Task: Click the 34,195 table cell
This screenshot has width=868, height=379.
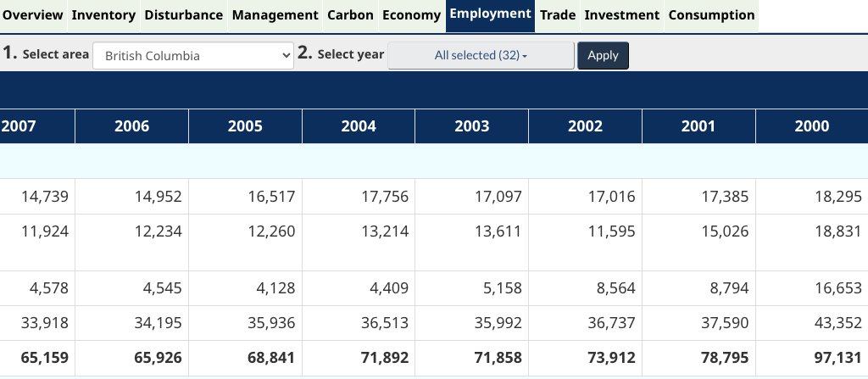Action: pos(131,323)
